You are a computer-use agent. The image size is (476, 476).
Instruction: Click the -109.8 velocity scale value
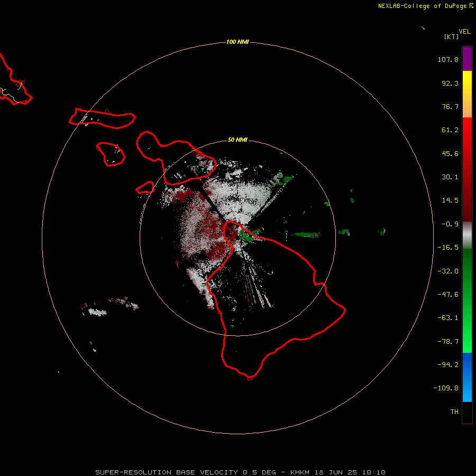click(446, 388)
